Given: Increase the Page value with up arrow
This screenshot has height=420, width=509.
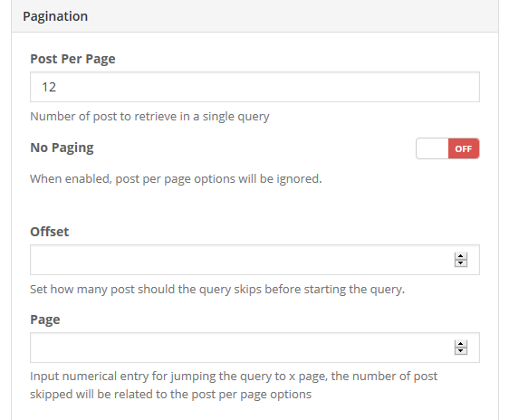Looking at the screenshot, I should (x=461, y=344).
